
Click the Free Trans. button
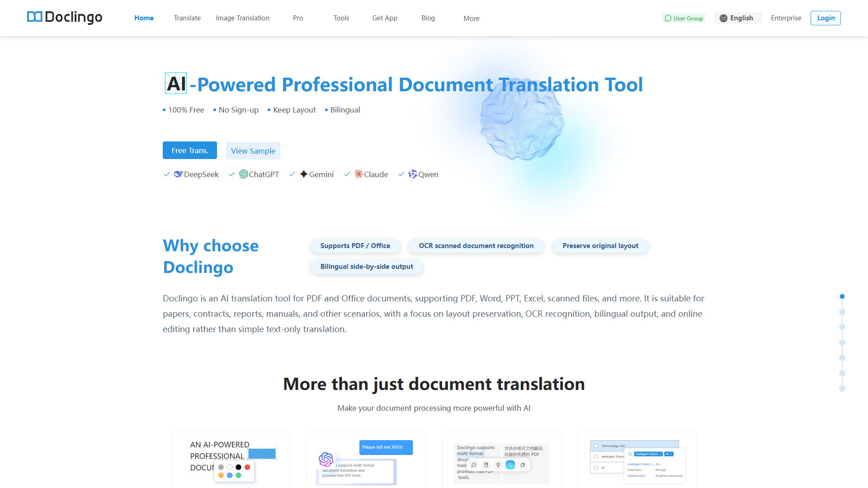(x=190, y=150)
